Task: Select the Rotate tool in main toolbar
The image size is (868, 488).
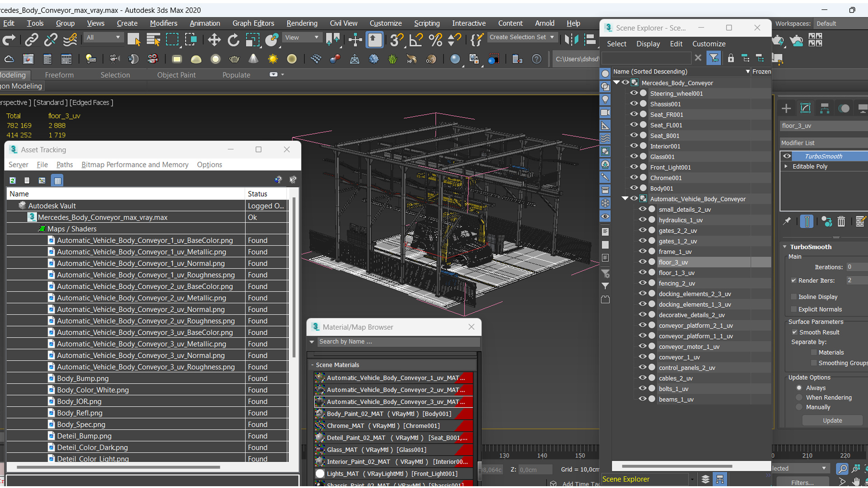Action: point(233,40)
